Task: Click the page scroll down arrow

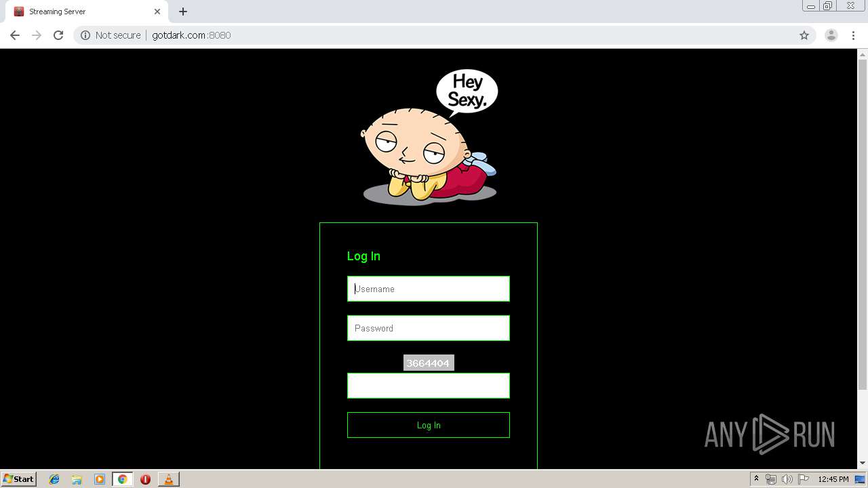Action: pyautogui.click(x=863, y=464)
